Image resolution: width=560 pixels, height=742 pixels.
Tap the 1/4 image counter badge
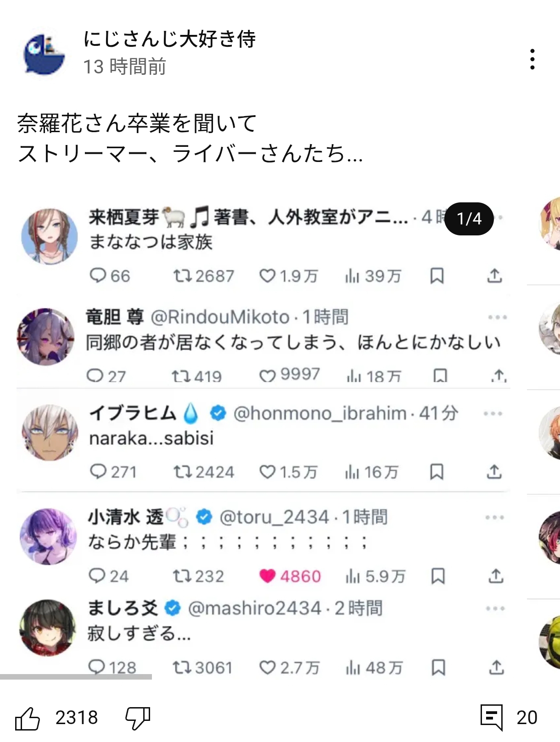point(469,218)
